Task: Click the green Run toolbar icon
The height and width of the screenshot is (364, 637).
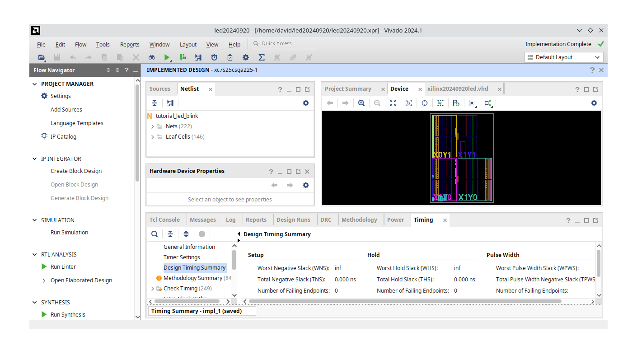Action: coord(167,57)
